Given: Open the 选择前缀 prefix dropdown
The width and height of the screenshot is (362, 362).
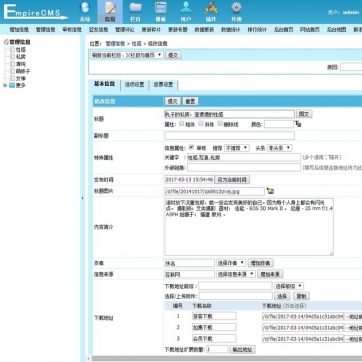Looking at the screenshot, I should tap(289, 286).
